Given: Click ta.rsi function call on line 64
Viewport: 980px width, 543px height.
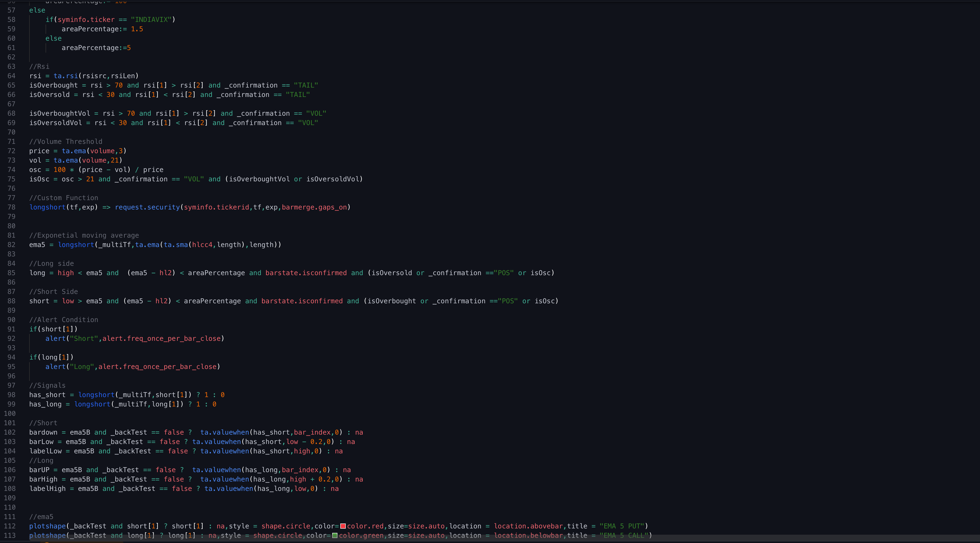Looking at the screenshot, I should [x=66, y=76].
